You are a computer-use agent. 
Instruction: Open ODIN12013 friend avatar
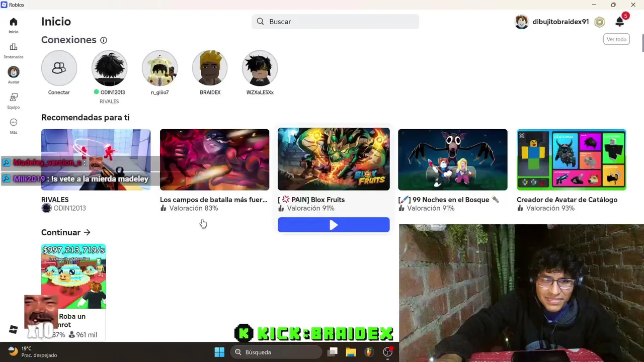point(109,68)
